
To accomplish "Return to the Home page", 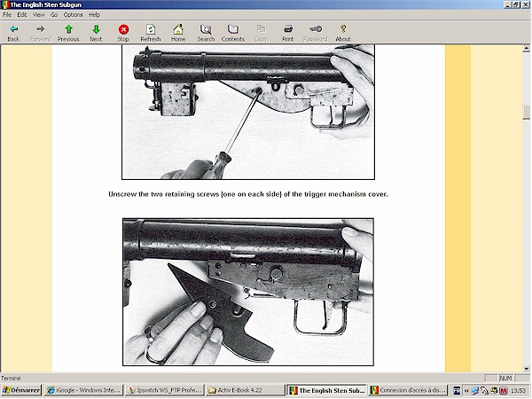I will [x=178, y=33].
